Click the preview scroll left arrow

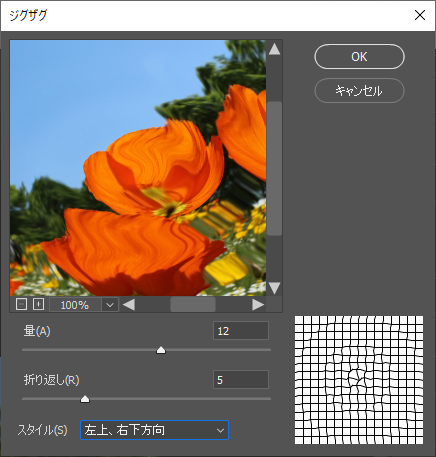tap(129, 305)
